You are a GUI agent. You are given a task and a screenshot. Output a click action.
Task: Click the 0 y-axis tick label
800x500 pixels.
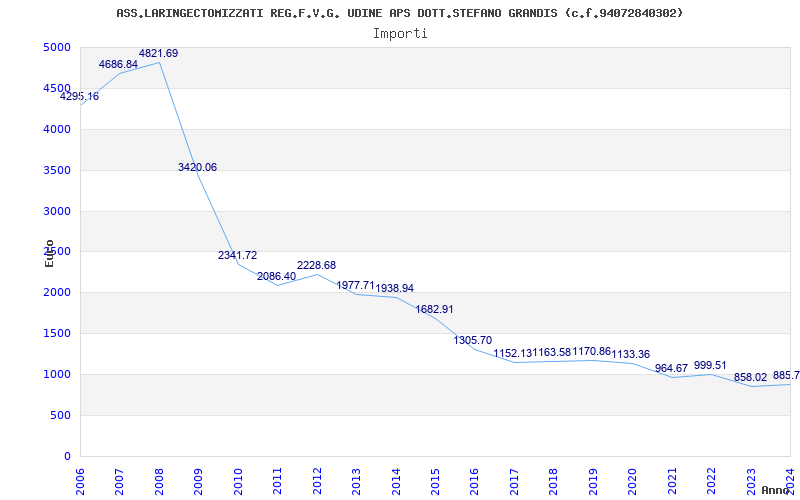coord(67,456)
